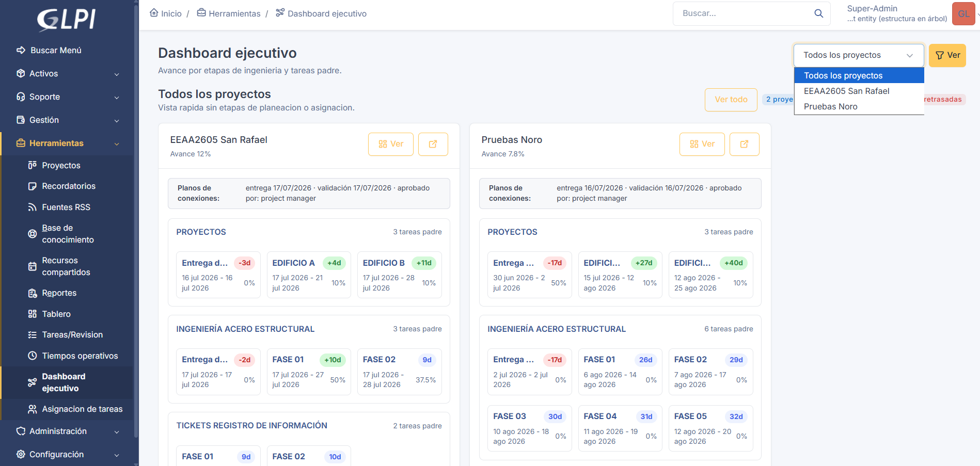Image resolution: width=980 pixels, height=466 pixels.
Task: Select Pruebas Noro dropdown option
Action: (859, 106)
